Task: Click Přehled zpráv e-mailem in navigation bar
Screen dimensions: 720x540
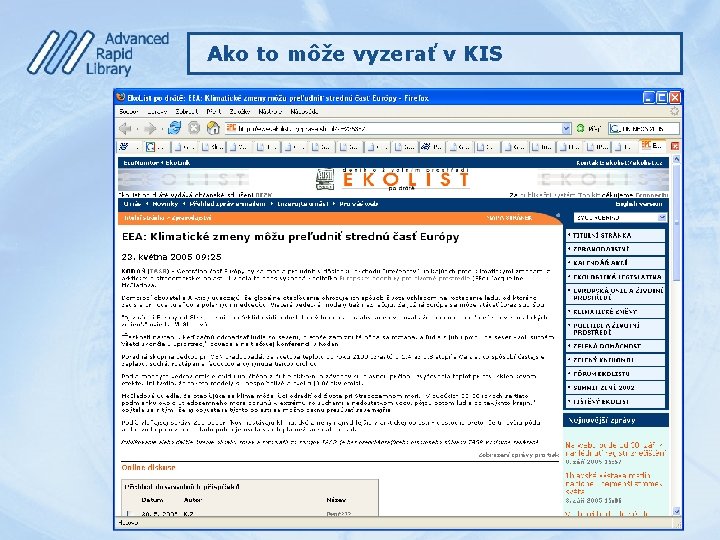Action: [x=227, y=204]
